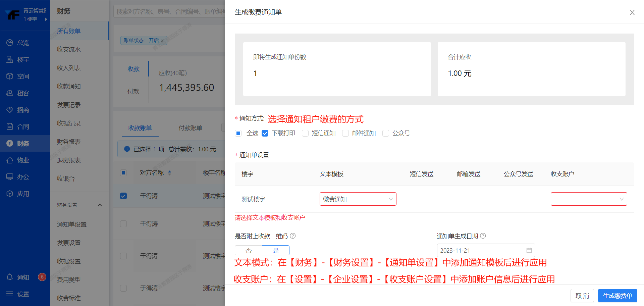The width and height of the screenshot is (644, 306).
Task: Enable the 短信通知 checkbox
Action: [x=305, y=133]
